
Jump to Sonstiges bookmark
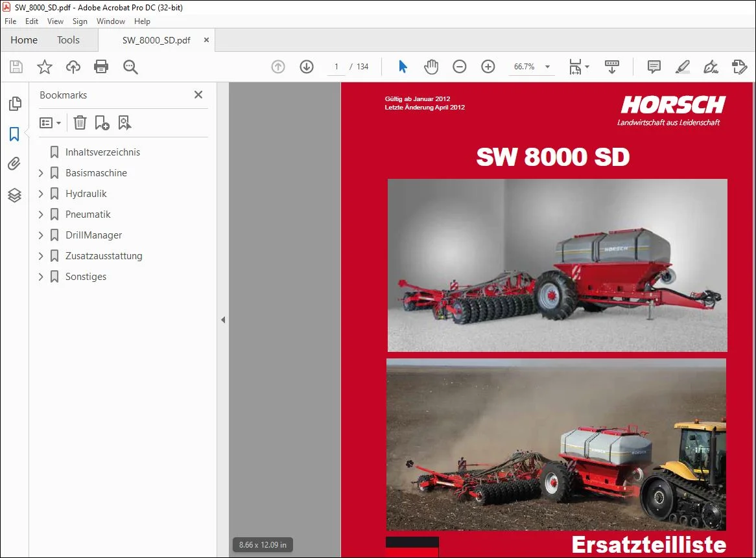click(86, 277)
